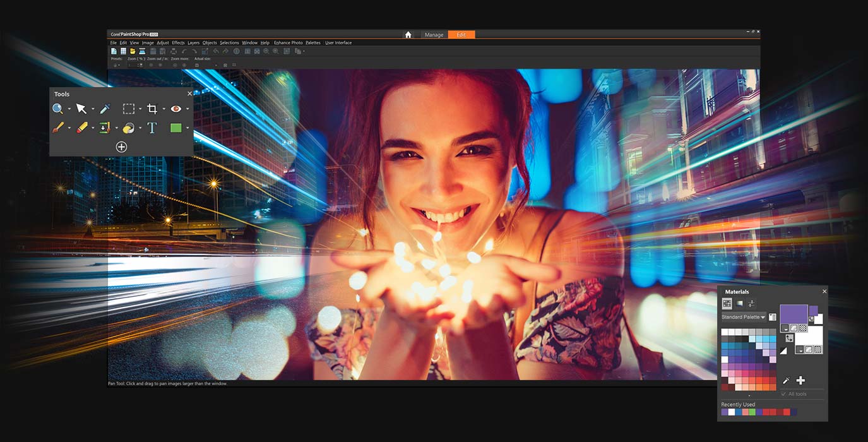Expand the Paint Brush tool flyout arrow

(x=69, y=128)
